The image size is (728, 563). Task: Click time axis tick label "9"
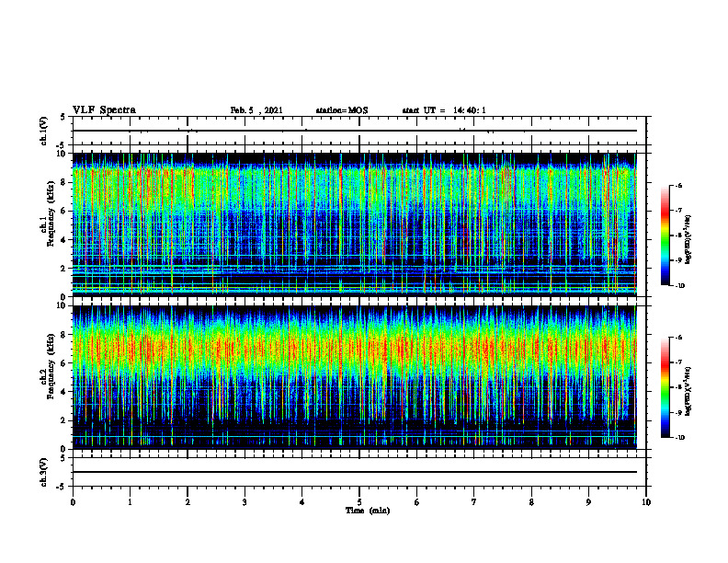tap(588, 502)
